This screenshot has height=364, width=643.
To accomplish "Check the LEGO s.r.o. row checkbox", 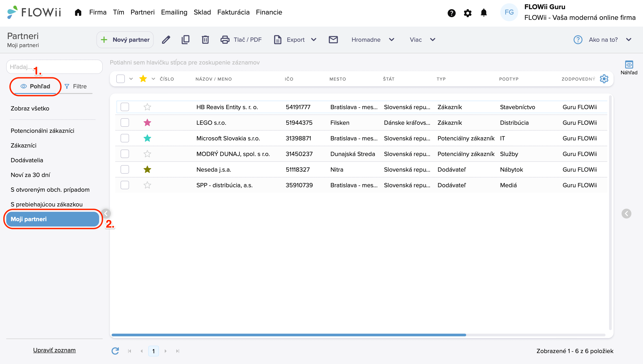I will [125, 123].
